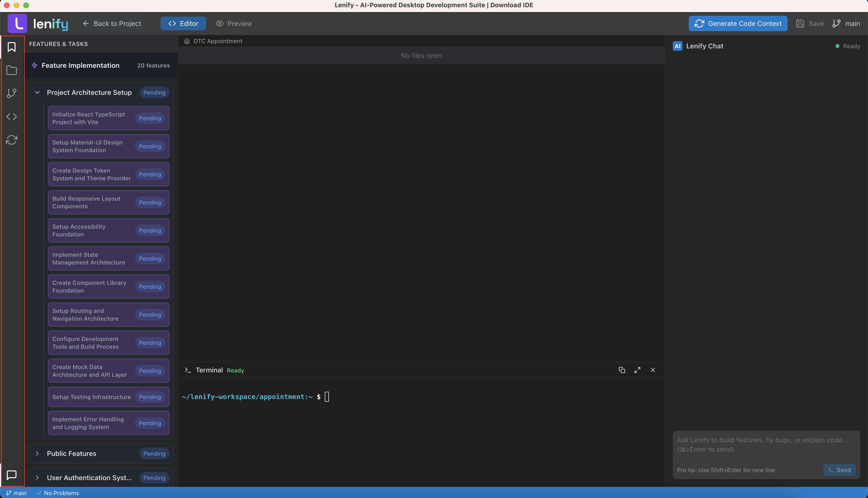
Task: Expand the User Authentication System section
Action: pos(37,478)
